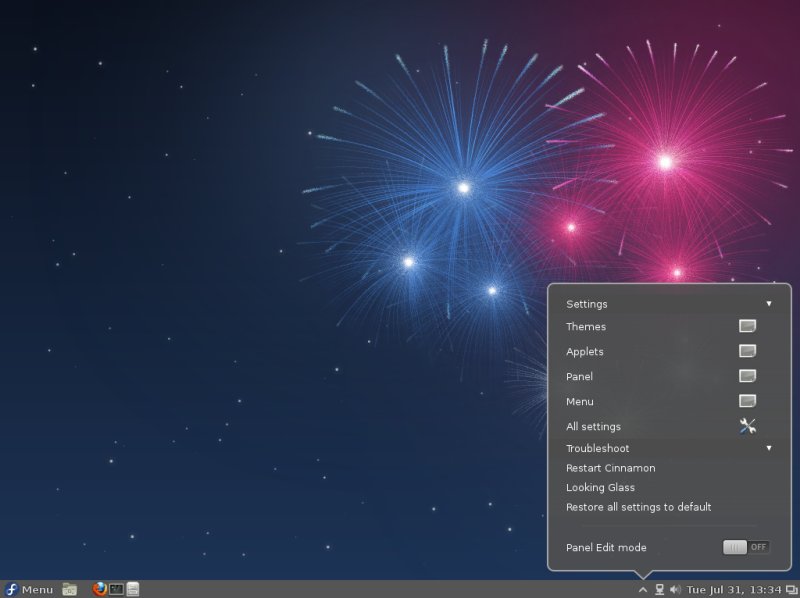This screenshot has height=598, width=800.
Task: Open Themes settings entry
Action: (668, 327)
